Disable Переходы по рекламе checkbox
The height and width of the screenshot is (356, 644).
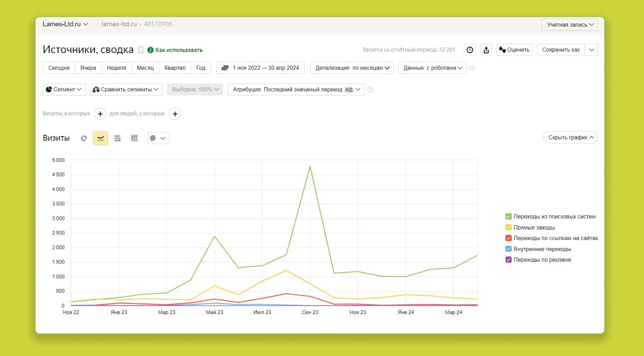(508, 260)
